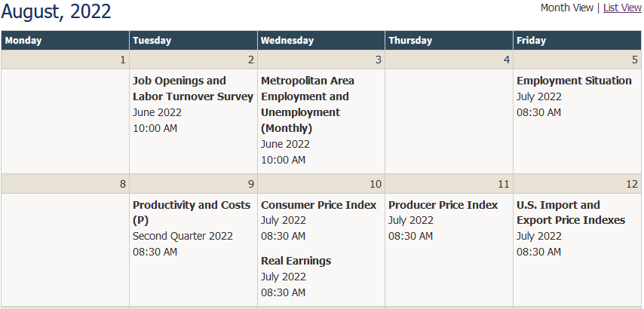644x309 pixels.
Task: Click 08:30 AM under Productivity and Costs
Action: click(155, 252)
